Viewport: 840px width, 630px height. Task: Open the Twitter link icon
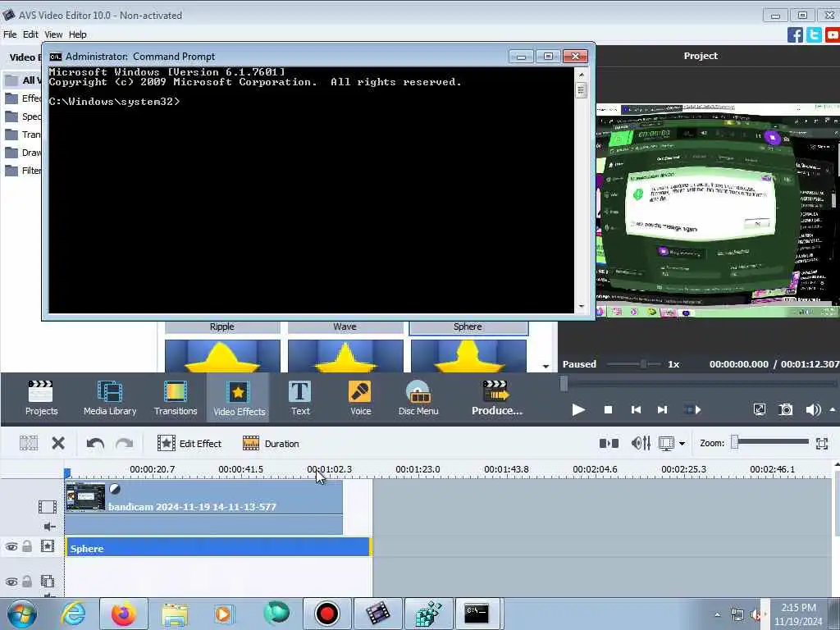coord(814,35)
